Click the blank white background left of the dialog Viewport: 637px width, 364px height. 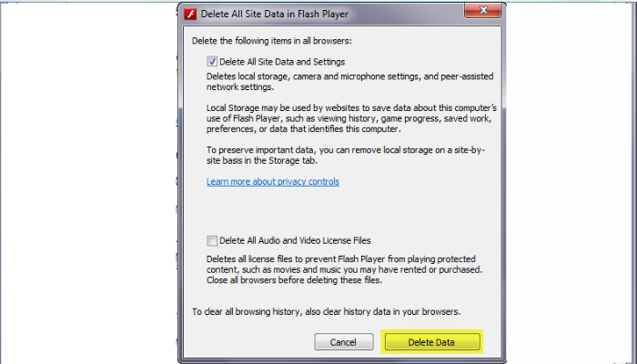point(87,183)
